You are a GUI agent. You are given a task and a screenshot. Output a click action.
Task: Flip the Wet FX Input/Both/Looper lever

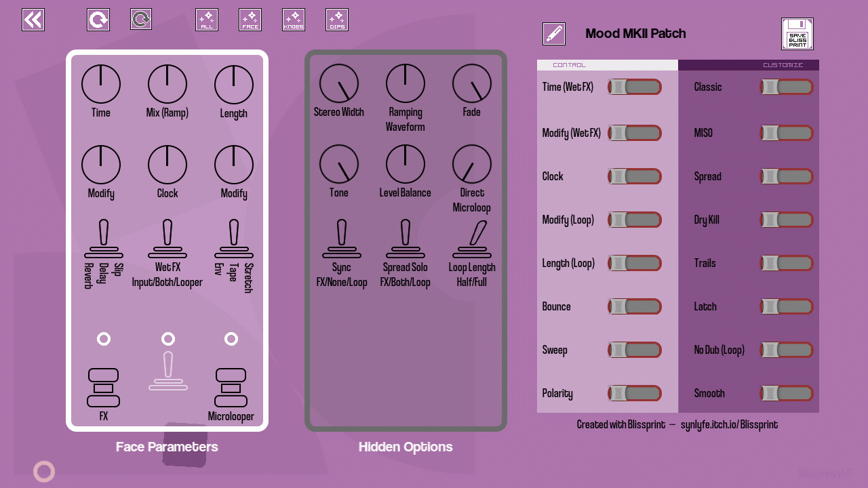point(167,239)
